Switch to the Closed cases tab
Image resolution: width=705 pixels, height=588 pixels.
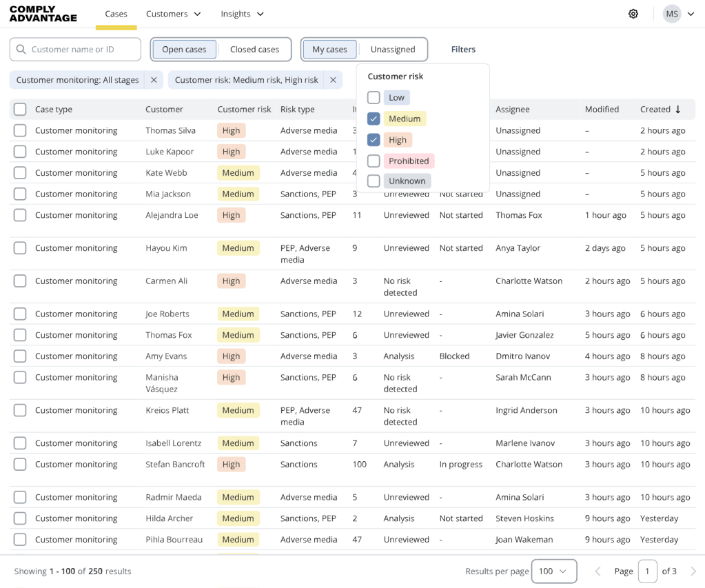pos(254,50)
